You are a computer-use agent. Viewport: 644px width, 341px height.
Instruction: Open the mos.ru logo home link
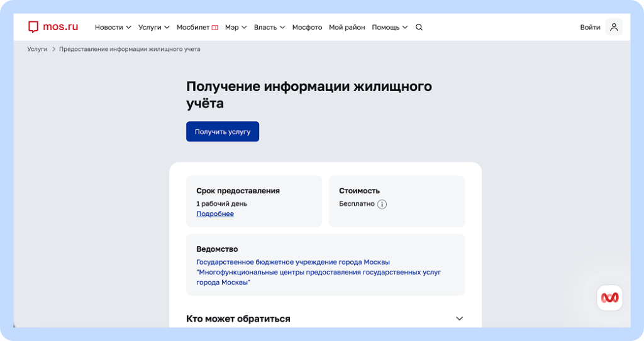point(53,26)
